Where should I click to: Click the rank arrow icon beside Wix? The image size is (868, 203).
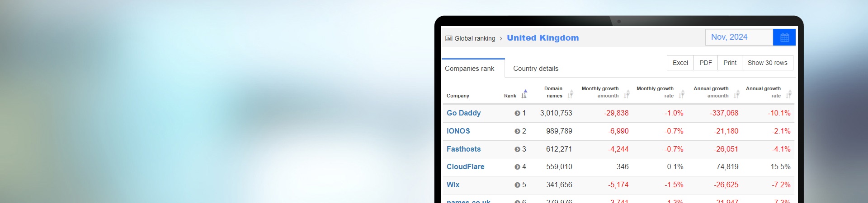coord(517,185)
